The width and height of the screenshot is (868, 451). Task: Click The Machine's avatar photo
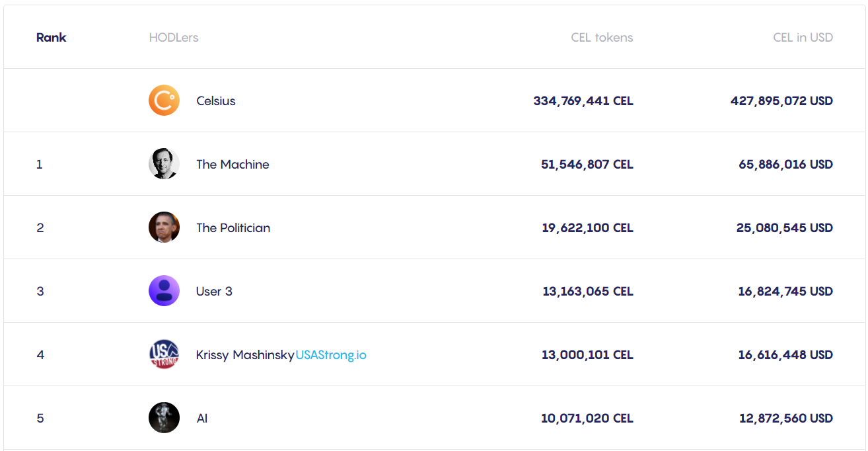164,164
